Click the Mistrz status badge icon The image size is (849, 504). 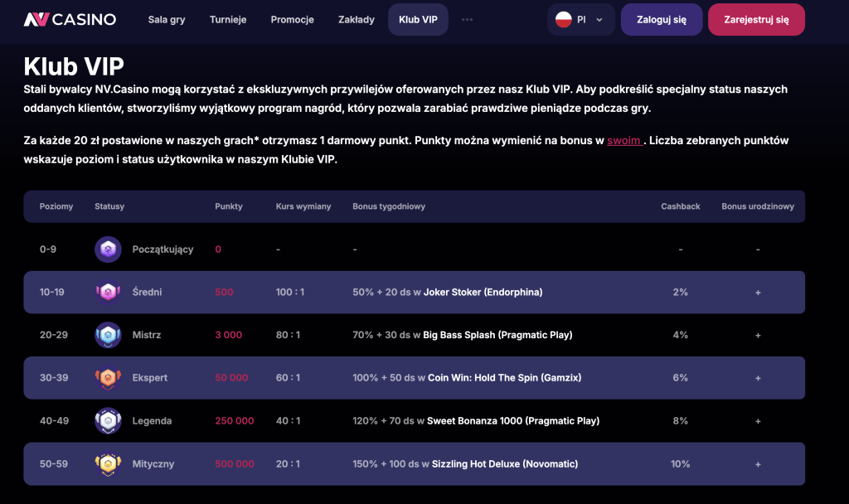click(x=108, y=335)
